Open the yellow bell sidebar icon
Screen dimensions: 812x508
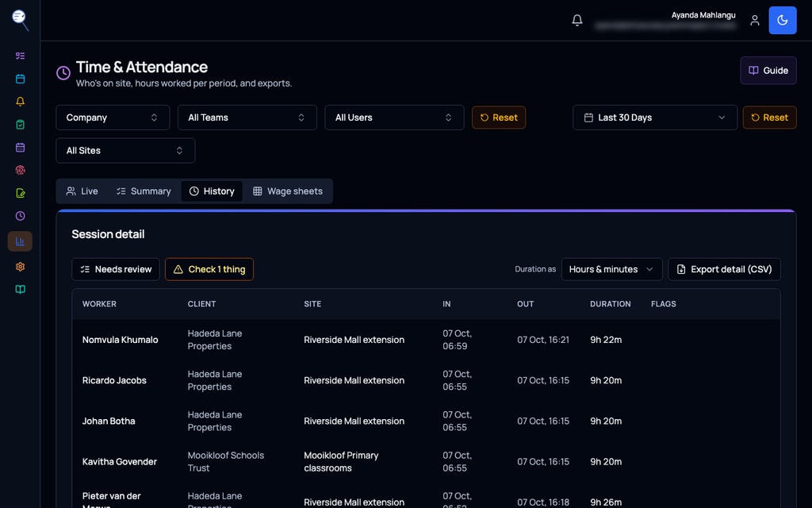20,102
